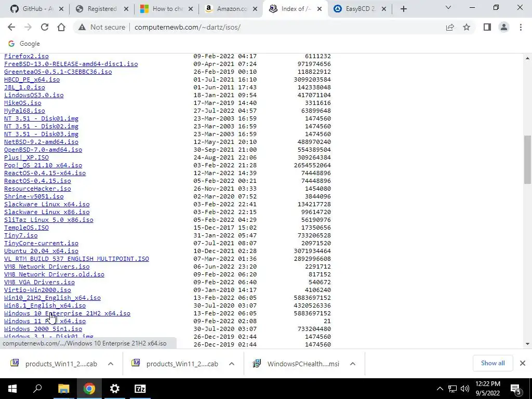
Task: Click the Windows 2000 5in1.iso link
Action: pos(43,329)
